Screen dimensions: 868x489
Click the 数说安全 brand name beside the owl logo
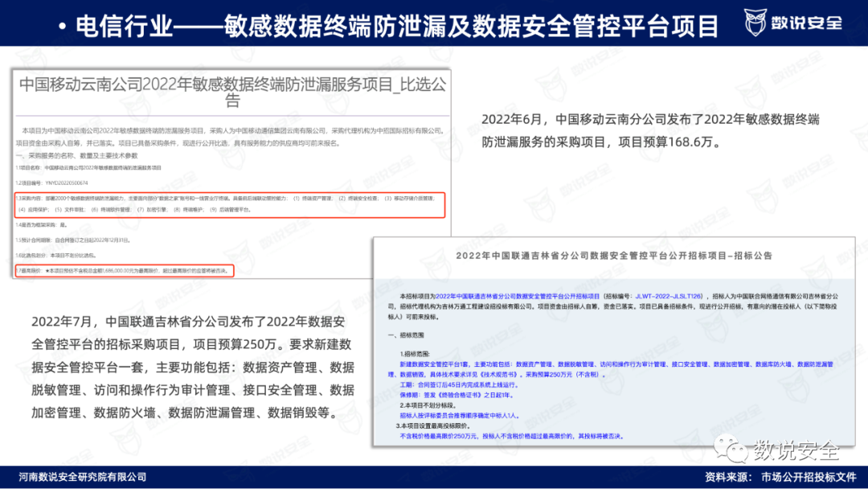point(807,23)
